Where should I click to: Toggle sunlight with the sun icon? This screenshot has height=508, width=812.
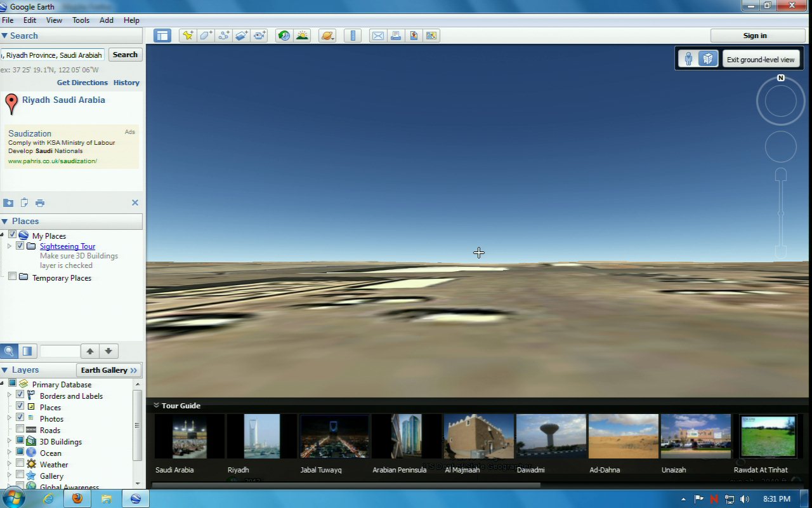pos(302,36)
